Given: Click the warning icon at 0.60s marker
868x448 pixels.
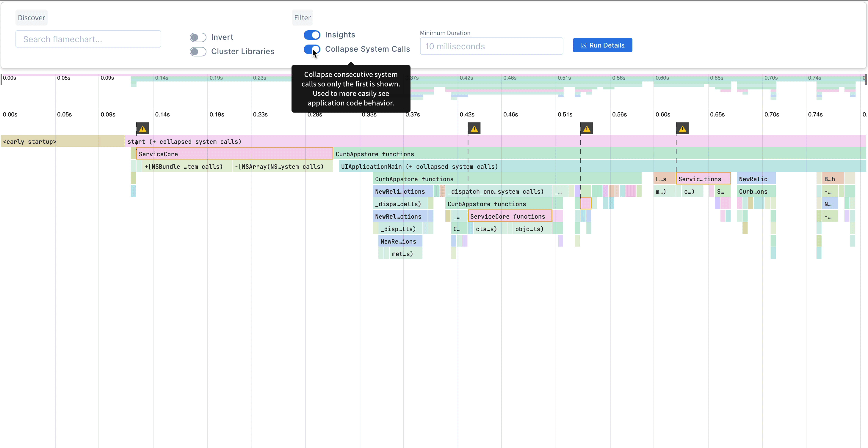Looking at the screenshot, I should click(681, 128).
